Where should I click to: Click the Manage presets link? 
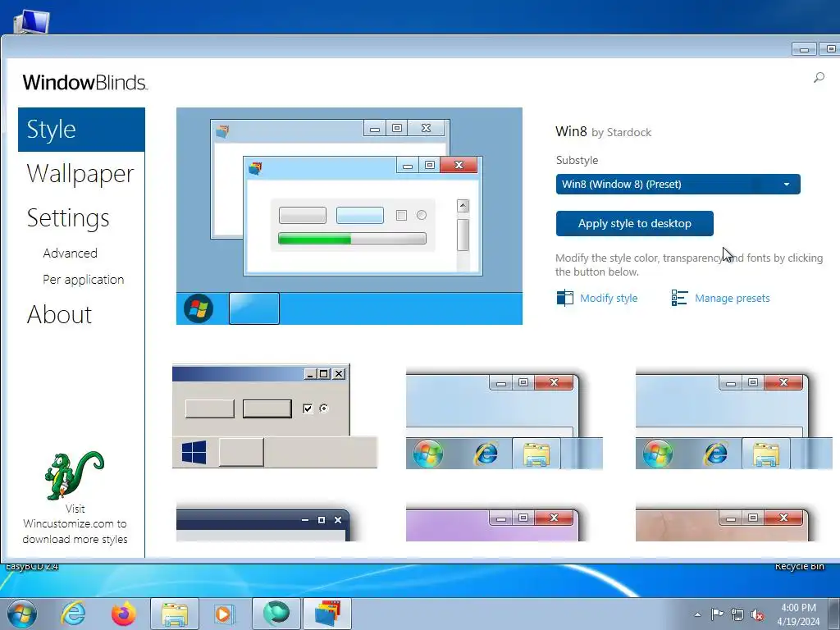click(x=733, y=298)
